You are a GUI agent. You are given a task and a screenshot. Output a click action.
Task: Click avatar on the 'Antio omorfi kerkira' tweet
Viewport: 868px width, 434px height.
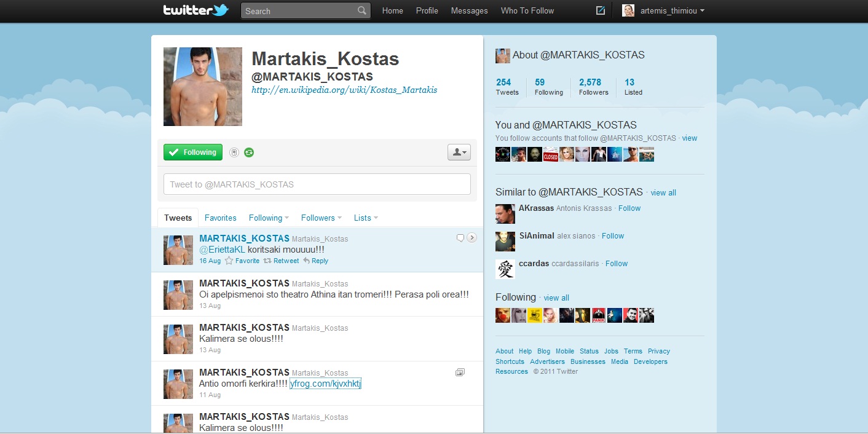[178, 384]
